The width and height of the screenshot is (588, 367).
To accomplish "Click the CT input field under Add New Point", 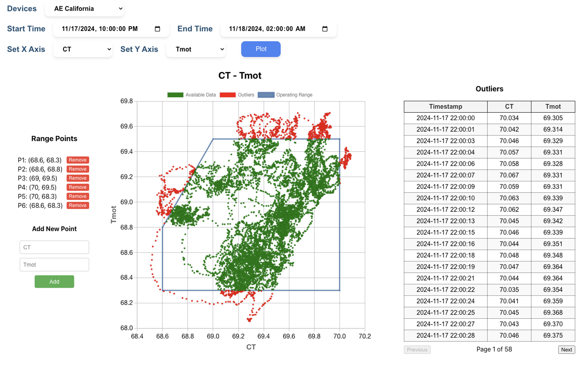I will pos(54,247).
